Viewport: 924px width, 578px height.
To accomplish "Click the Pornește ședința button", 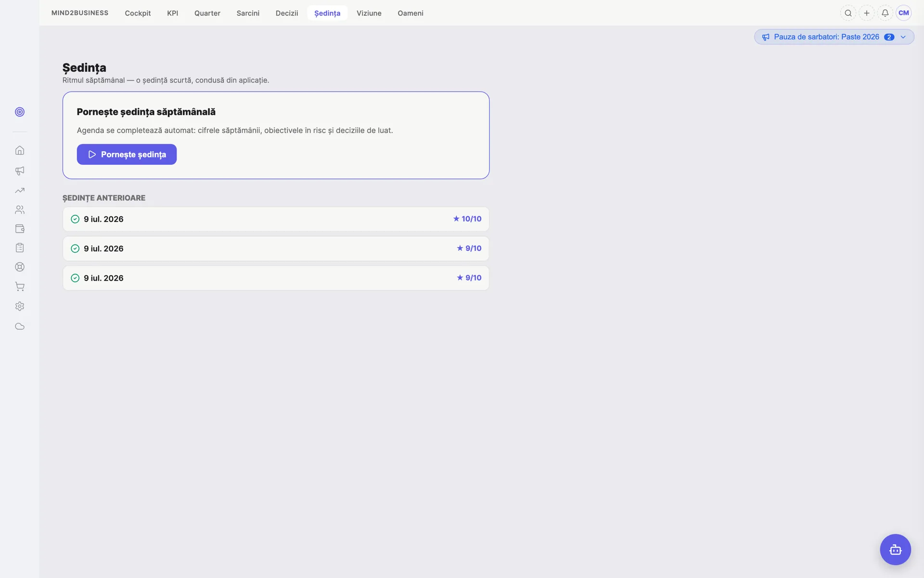I will (x=127, y=154).
